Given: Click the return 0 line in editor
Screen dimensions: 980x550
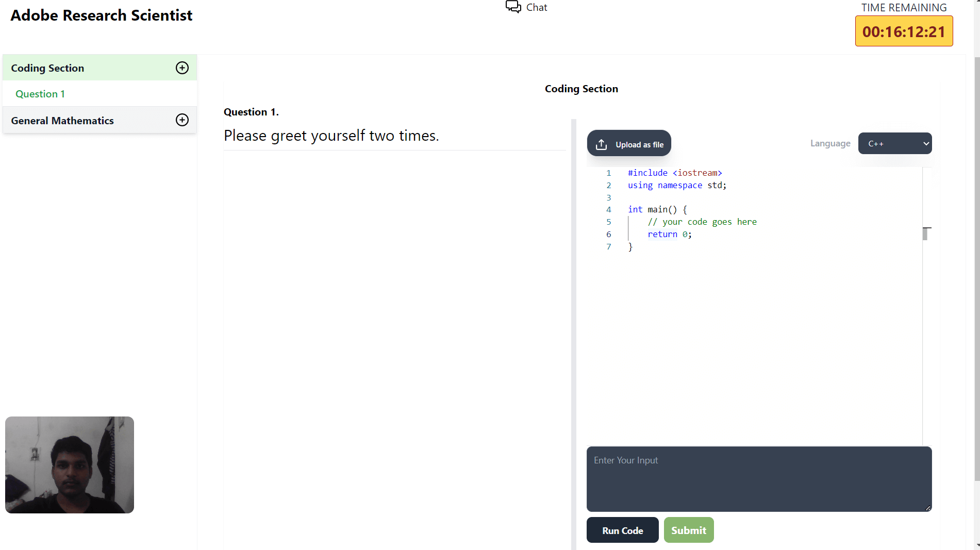Looking at the screenshot, I should coord(669,234).
